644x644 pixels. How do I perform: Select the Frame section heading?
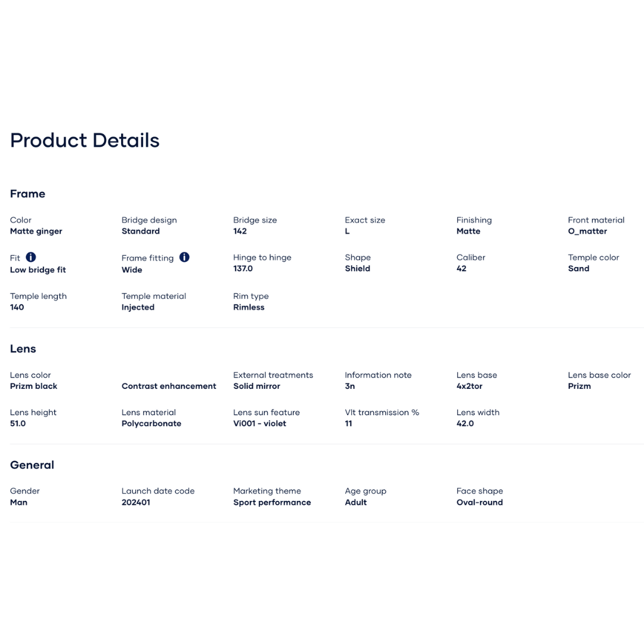(x=27, y=194)
